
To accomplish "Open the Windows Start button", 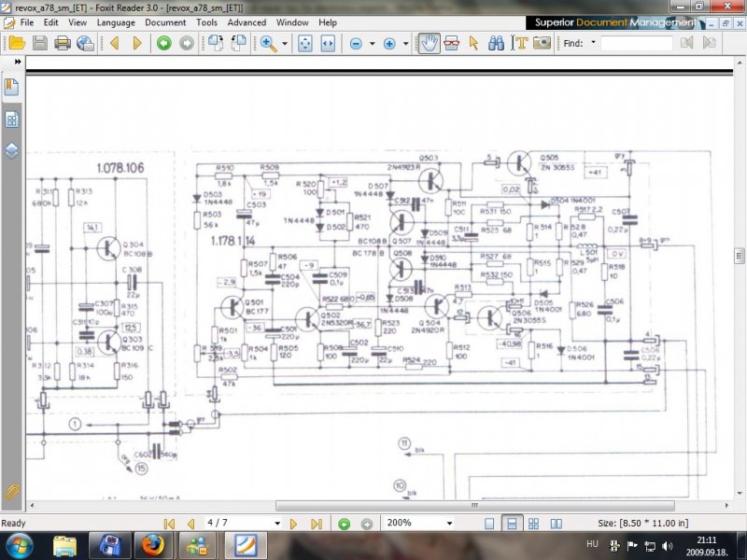I will (19, 546).
